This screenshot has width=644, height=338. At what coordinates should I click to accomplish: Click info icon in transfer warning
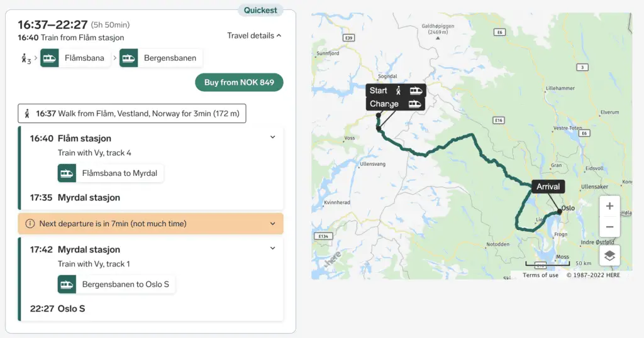click(30, 224)
